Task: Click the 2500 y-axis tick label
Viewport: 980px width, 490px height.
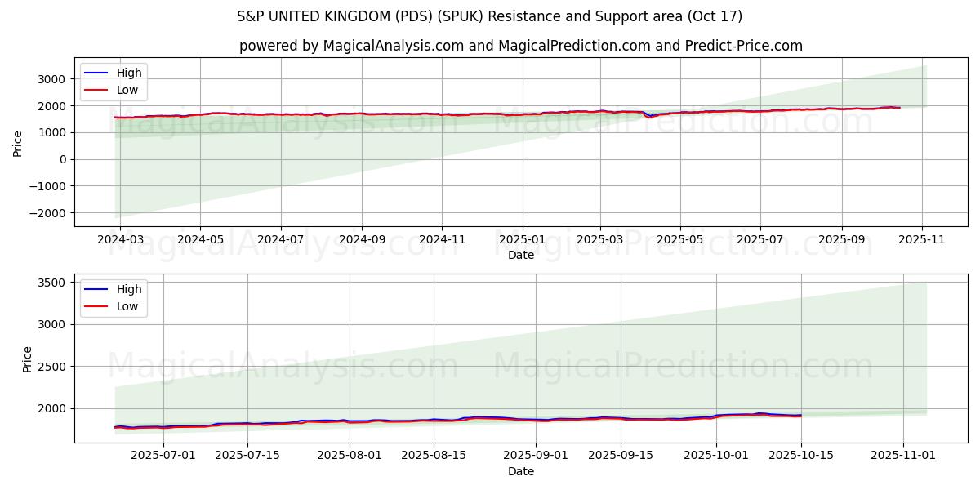Action: click(52, 367)
